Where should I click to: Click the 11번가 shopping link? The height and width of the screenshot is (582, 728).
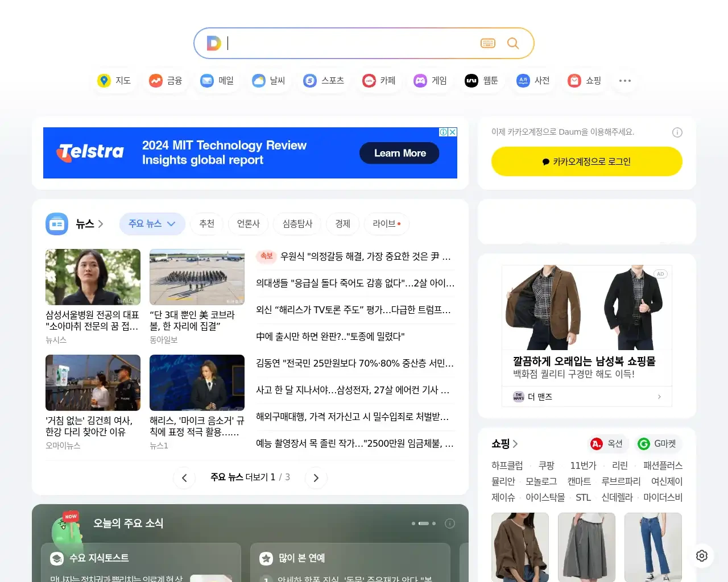click(583, 465)
